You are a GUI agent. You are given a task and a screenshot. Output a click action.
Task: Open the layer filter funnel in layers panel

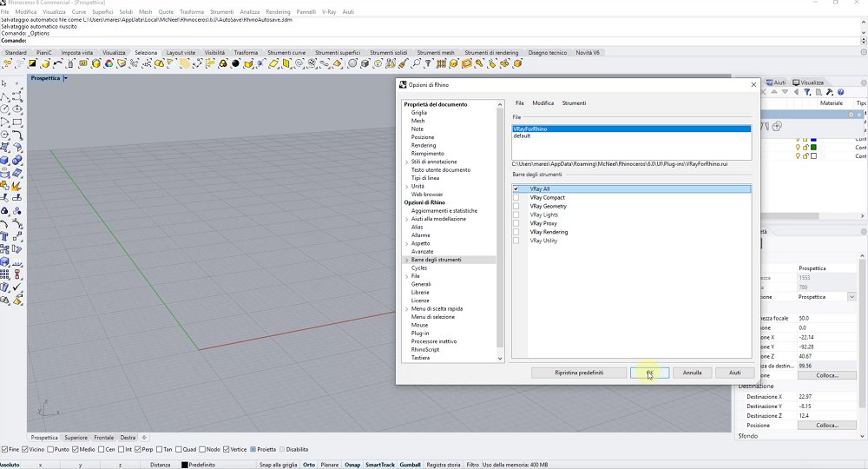807,92
